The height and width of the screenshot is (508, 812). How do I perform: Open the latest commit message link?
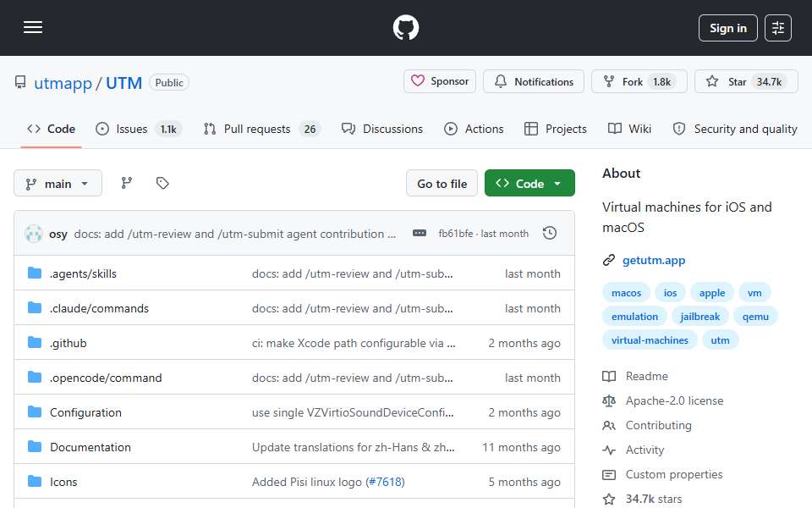point(234,234)
